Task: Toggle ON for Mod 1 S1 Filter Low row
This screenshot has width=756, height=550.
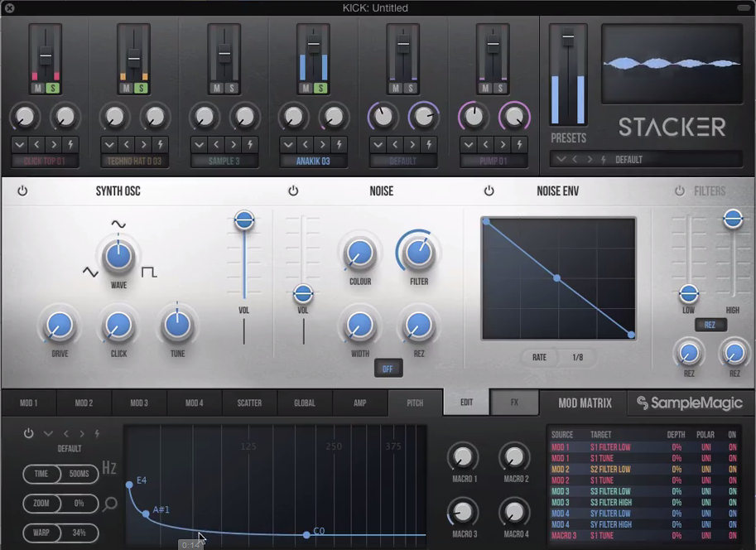Action: coord(732,447)
